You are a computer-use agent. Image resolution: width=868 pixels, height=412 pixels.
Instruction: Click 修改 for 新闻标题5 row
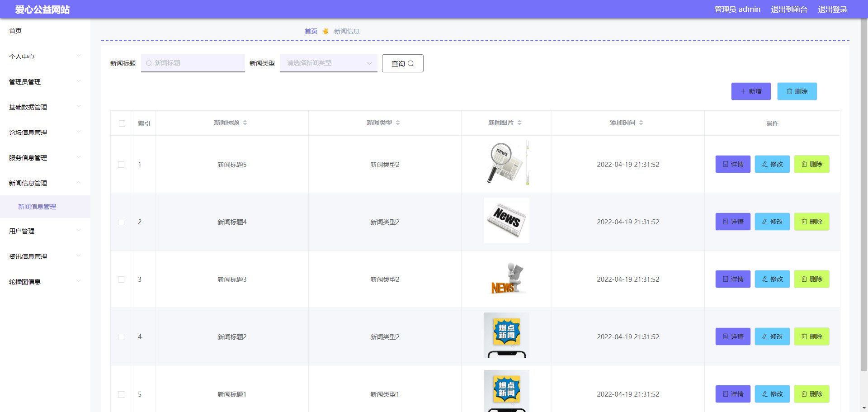click(772, 164)
